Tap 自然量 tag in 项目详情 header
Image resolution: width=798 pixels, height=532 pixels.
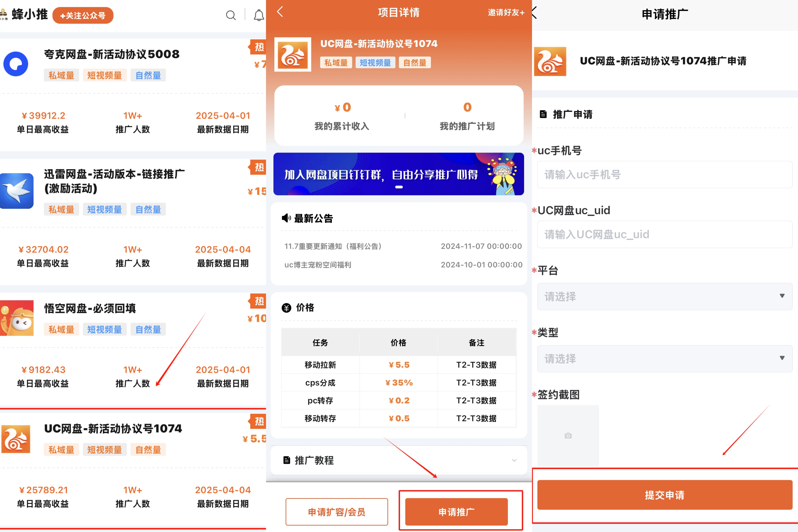coord(415,62)
